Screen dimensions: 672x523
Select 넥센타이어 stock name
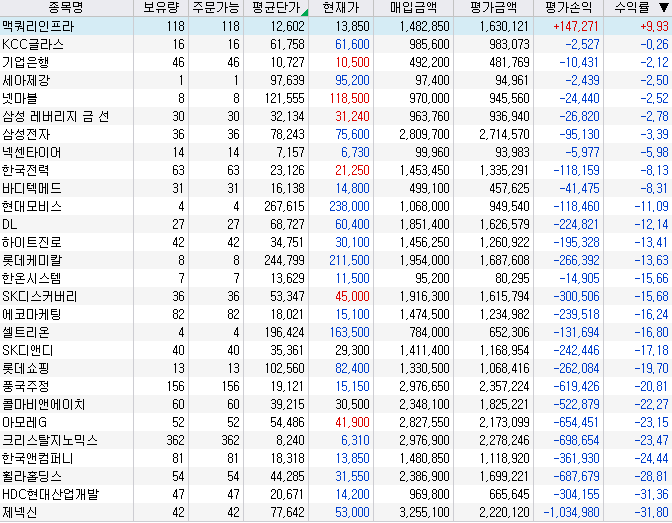coord(32,152)
